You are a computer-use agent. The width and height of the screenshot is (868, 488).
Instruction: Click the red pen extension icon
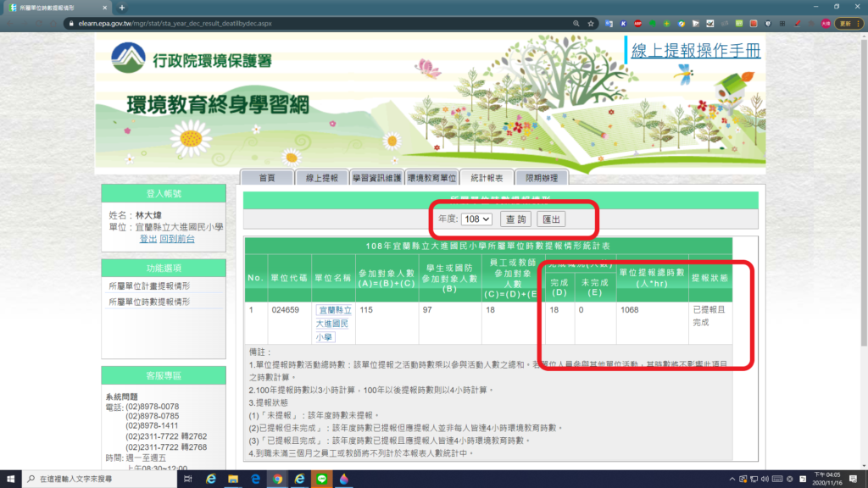(797, 24)
